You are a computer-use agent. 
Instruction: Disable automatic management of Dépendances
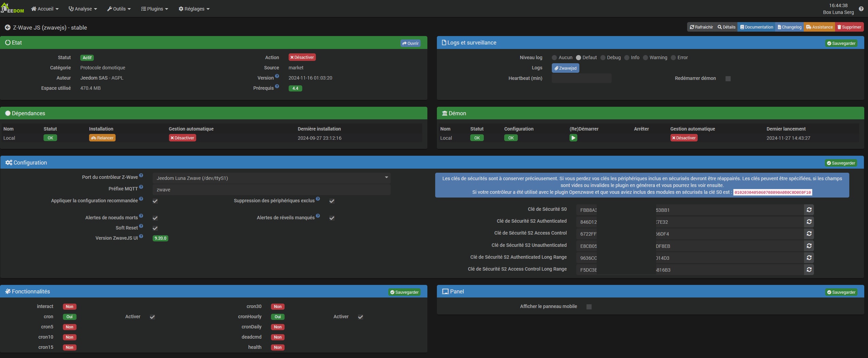click(x=183, y=138)
